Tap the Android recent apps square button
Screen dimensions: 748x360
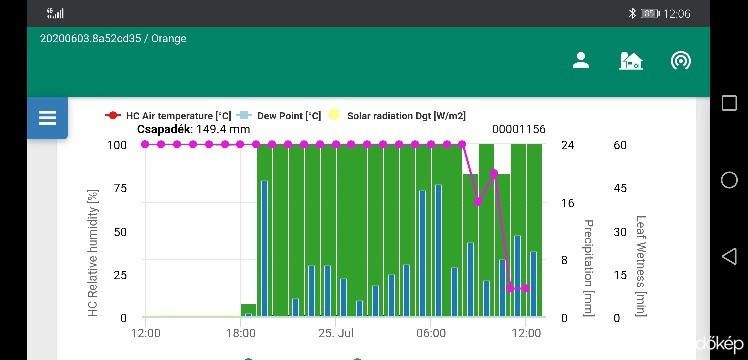point(729,103)
